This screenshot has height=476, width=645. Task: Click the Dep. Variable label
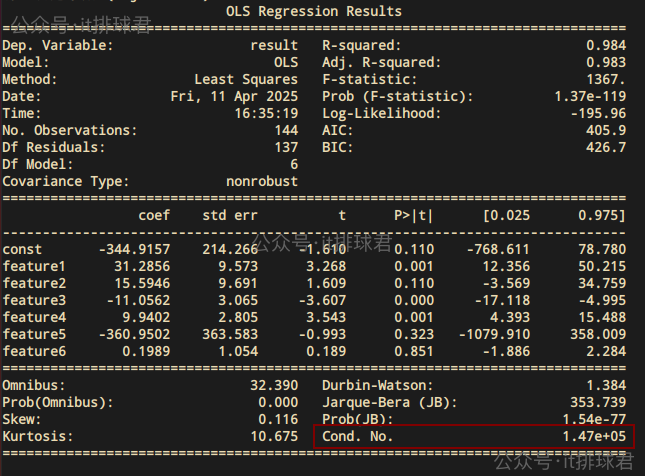point(57,45)
